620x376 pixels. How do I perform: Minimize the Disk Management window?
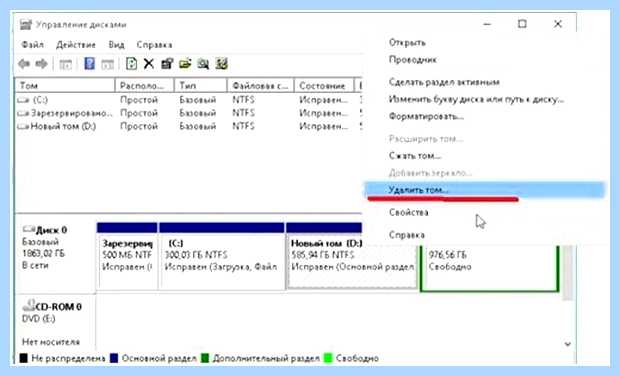coord(487,24)
